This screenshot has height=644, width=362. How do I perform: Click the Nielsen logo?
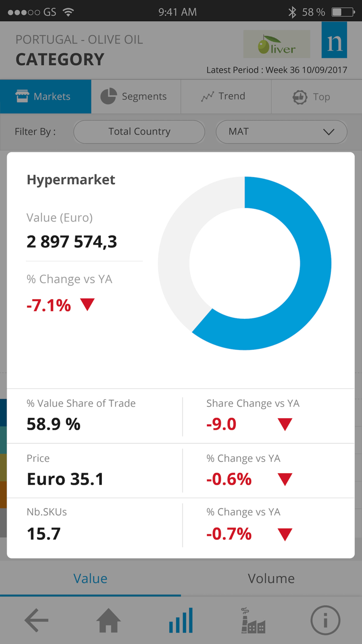334,43
